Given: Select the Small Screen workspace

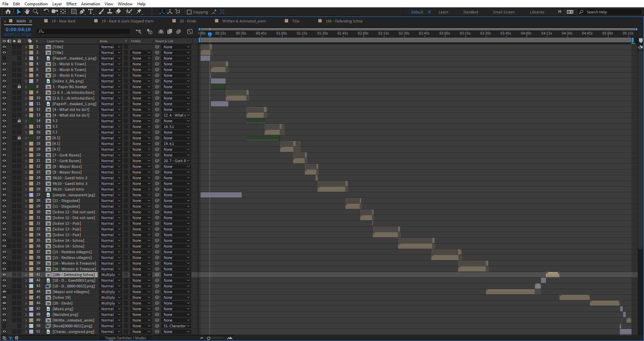Looking at the screenshot, I should [503, 12].
